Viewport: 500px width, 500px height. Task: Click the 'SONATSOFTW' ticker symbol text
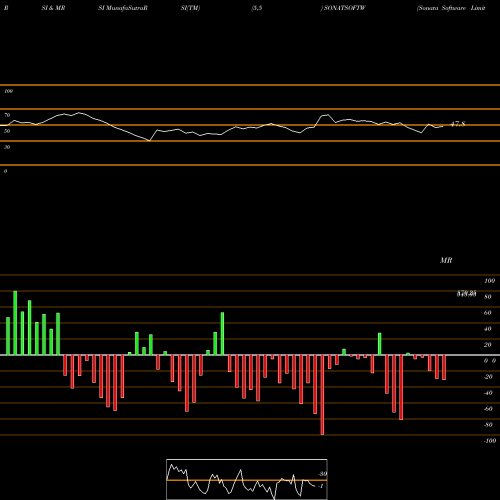click(x=345, y=8)
